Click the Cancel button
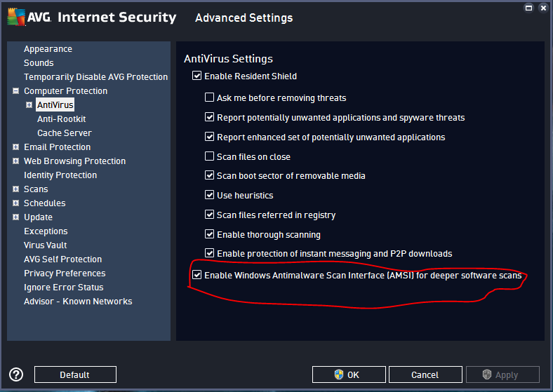Viewport: 553px width, 392px height. (x=425, y=374)
